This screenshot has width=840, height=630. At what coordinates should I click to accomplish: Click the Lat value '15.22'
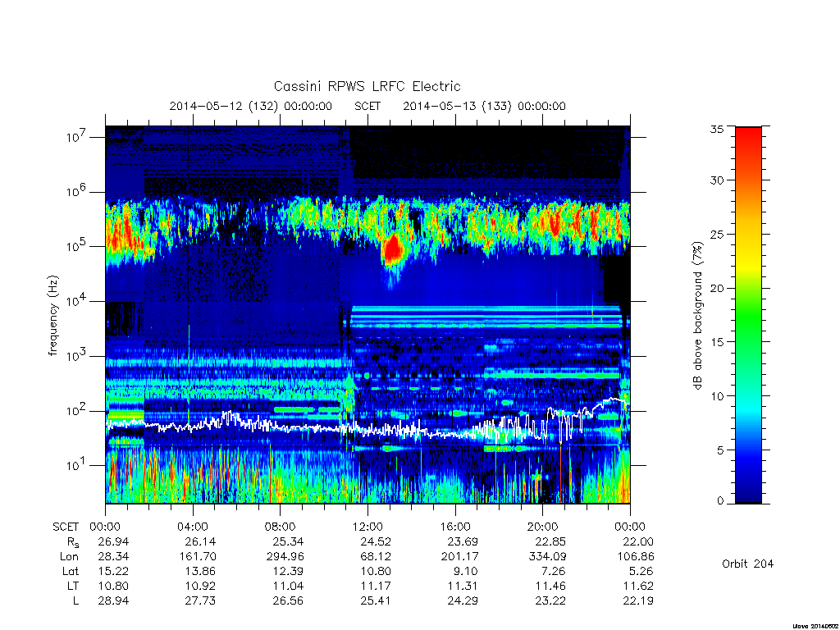(x=113, y=571)
